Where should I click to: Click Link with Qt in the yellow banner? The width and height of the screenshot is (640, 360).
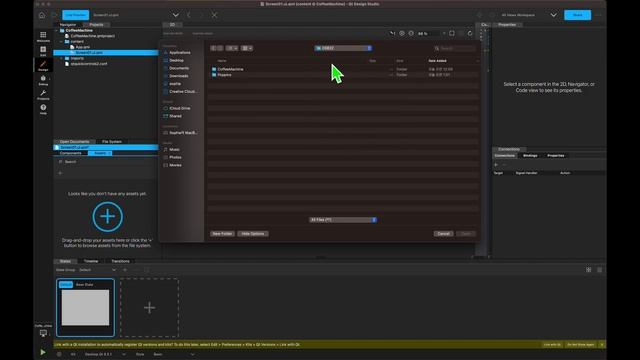coord(552,345)
